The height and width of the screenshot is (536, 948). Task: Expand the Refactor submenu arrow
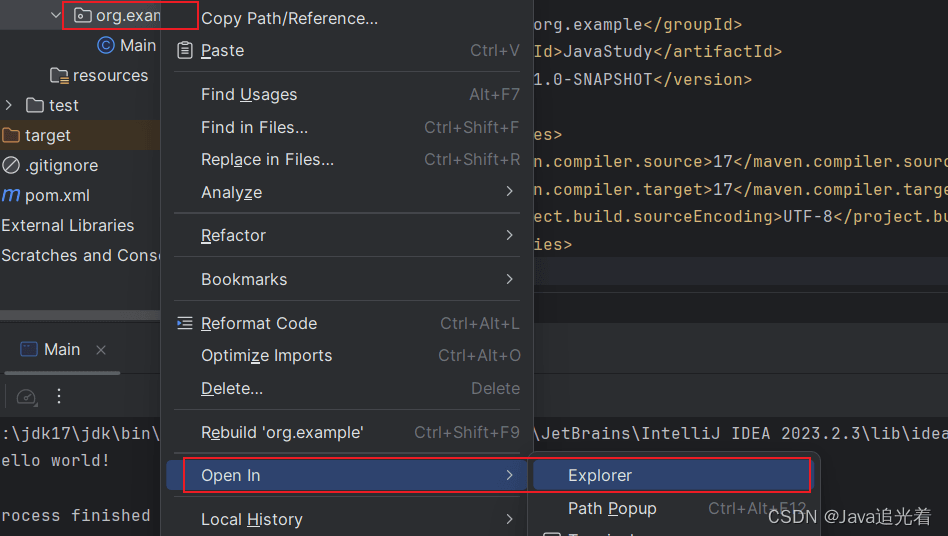509,235
